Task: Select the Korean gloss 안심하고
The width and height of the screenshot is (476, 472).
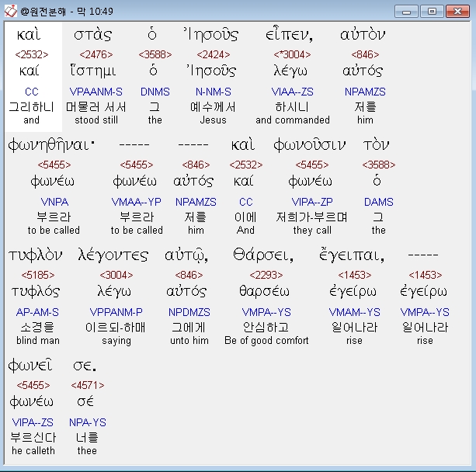Action: [x=266, y=327]
